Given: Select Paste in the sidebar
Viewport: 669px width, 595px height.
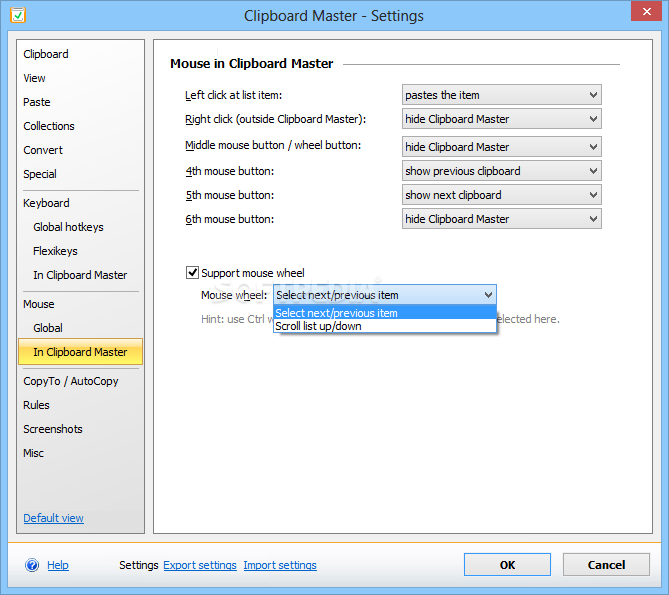Looking at the screenshot, I should [x=37, y=102].
